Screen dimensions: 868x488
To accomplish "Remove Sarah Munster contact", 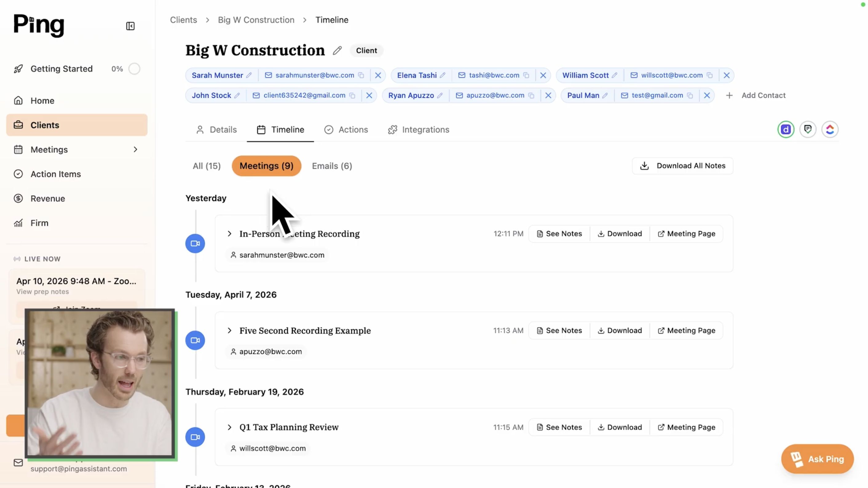I will point(378,75).
